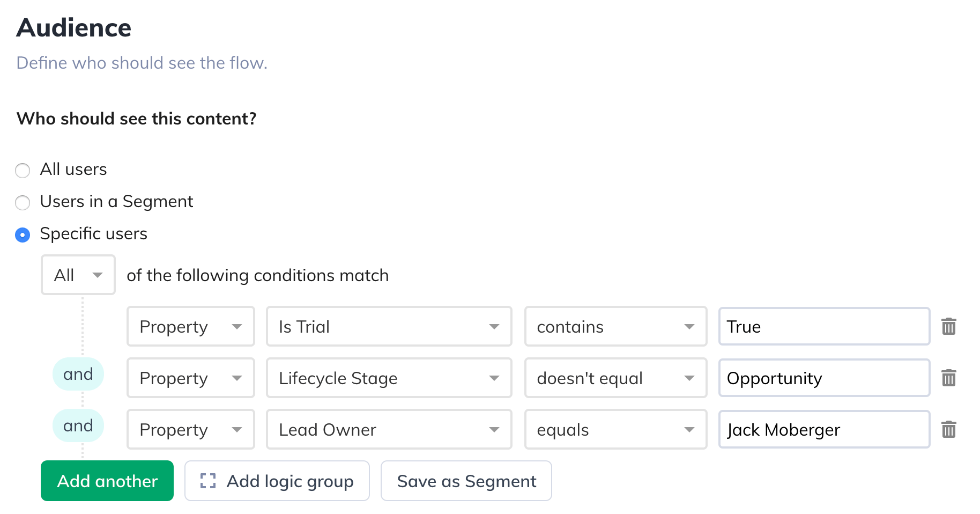Click Save as Segment button
This screenshot has height=514, width=980.
[x=466, y=481]
